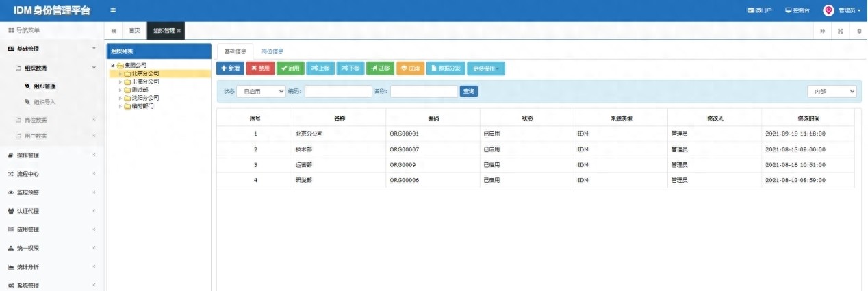868x291 pixels.
Task: Click the fullscreen expand icon in tab bar
Action: pyautogui.click(x=840, y=31)
